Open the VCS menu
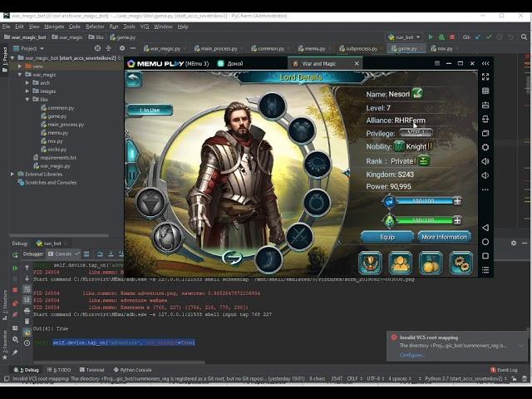 click(x=145, y=27)
